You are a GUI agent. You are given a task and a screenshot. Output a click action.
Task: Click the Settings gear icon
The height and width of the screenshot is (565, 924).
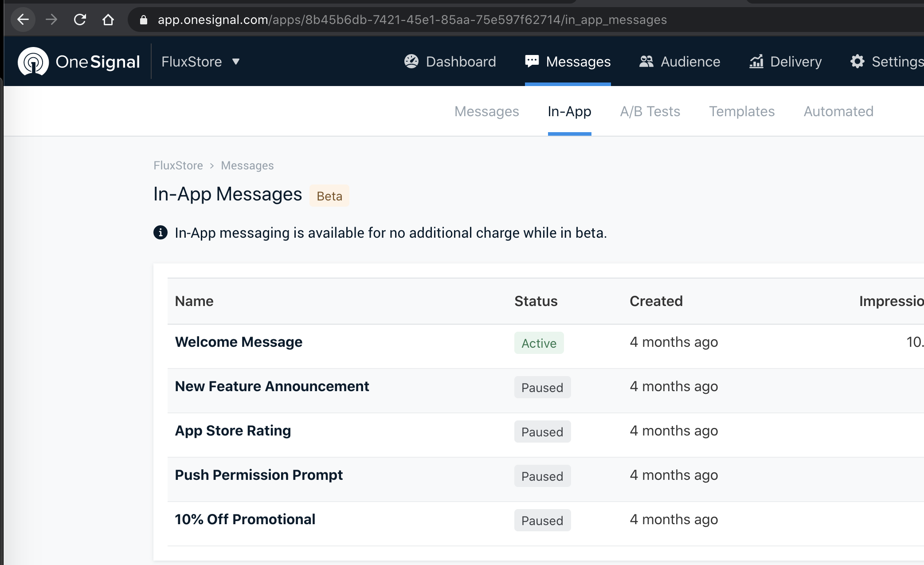857,61
